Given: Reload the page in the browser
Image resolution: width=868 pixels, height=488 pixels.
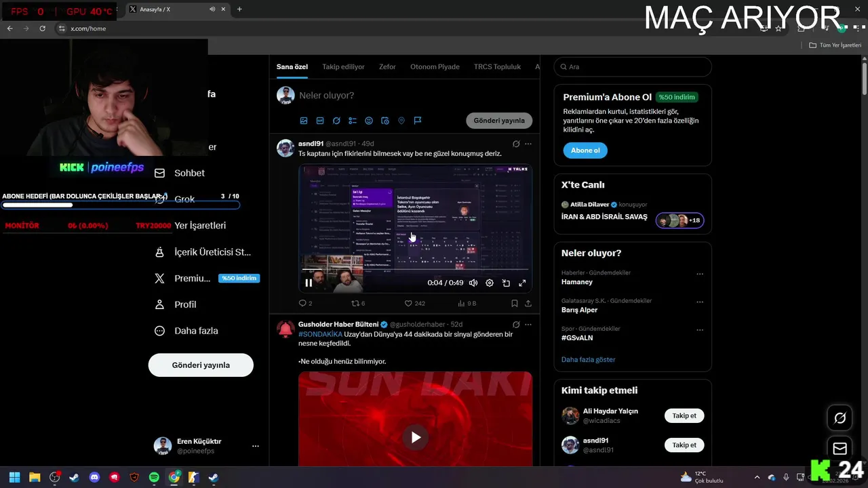Looking at the screenshot, I should [43, 28].
